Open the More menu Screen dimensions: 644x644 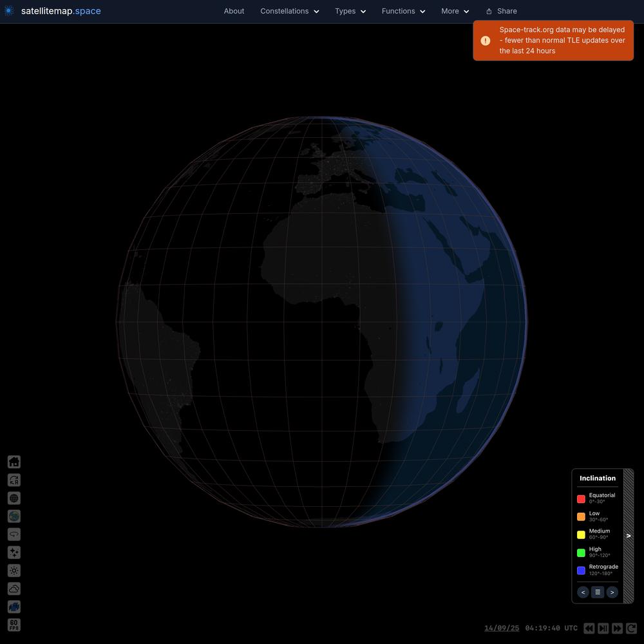(x=455, y=11)
